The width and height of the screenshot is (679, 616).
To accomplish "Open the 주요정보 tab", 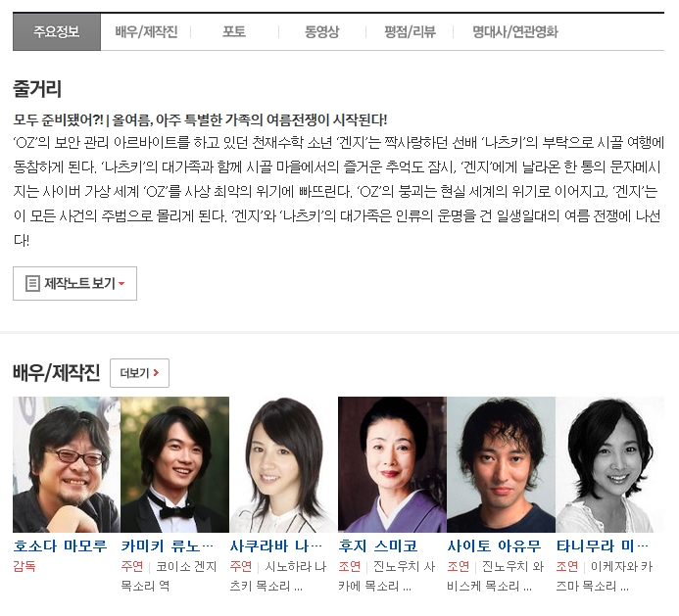I will tap(57, 32).
